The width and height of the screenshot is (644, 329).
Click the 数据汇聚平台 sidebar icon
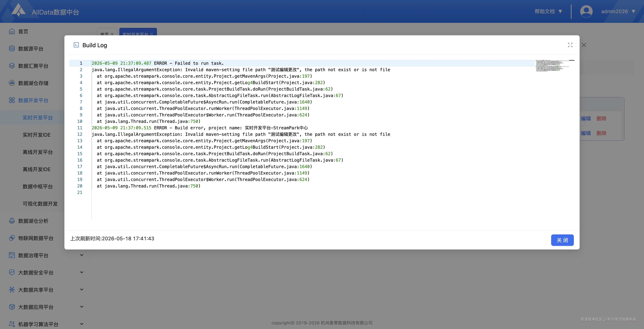pyautogui.click(x=12, y=66)
